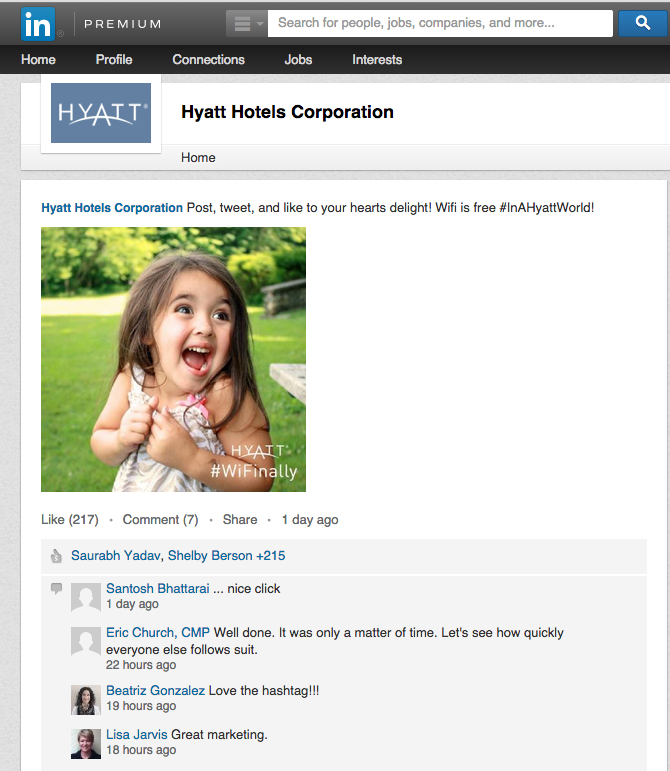This screenshot has width=670, height=771.
Task: Click the blue magnifier search button
Action: [x=642, y=23]
